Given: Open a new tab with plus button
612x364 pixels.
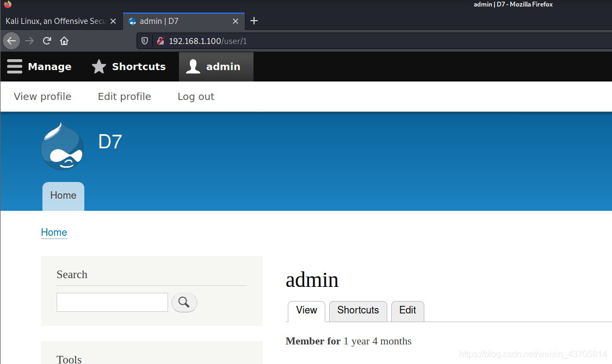Looking at the screenshot, I should pyautogui.click(x=254, y=21).
